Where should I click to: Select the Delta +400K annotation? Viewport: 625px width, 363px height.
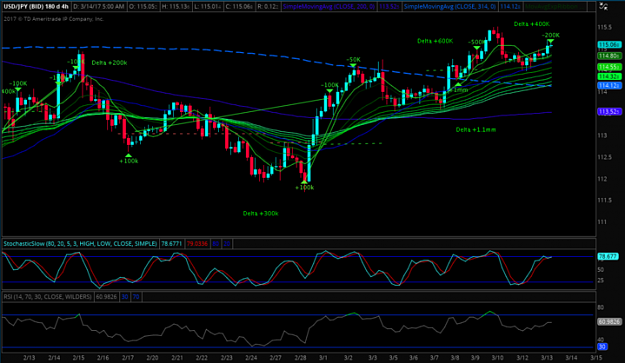(532, 24)
